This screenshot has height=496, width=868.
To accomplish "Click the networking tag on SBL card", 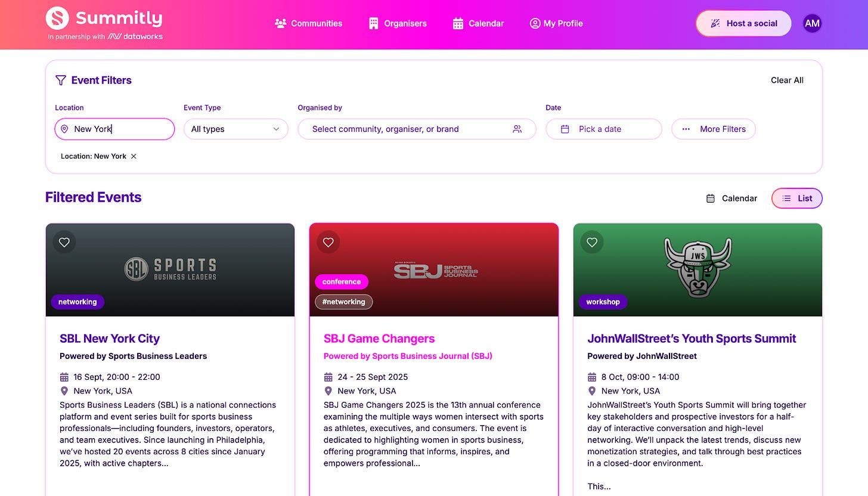I will pos(77,302).
